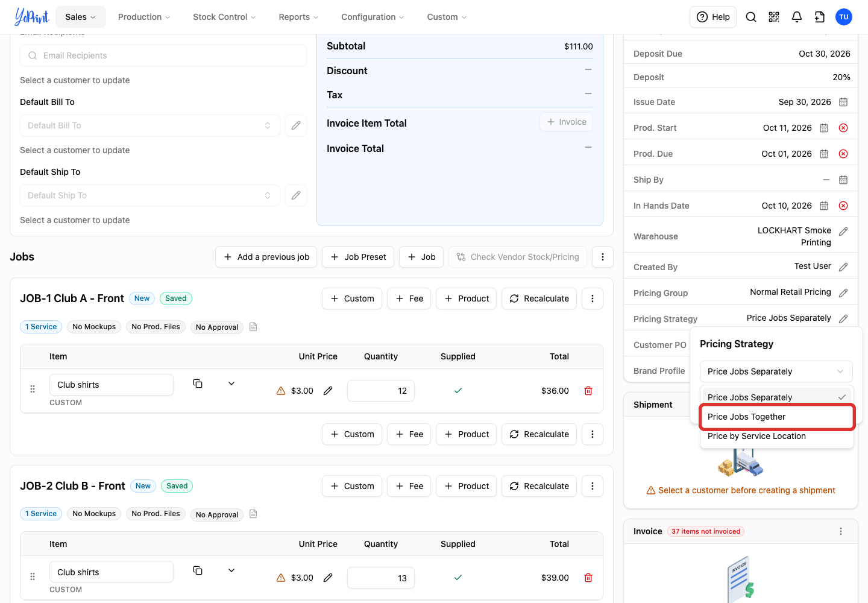Click the Job Preset button

click(358, 257)
